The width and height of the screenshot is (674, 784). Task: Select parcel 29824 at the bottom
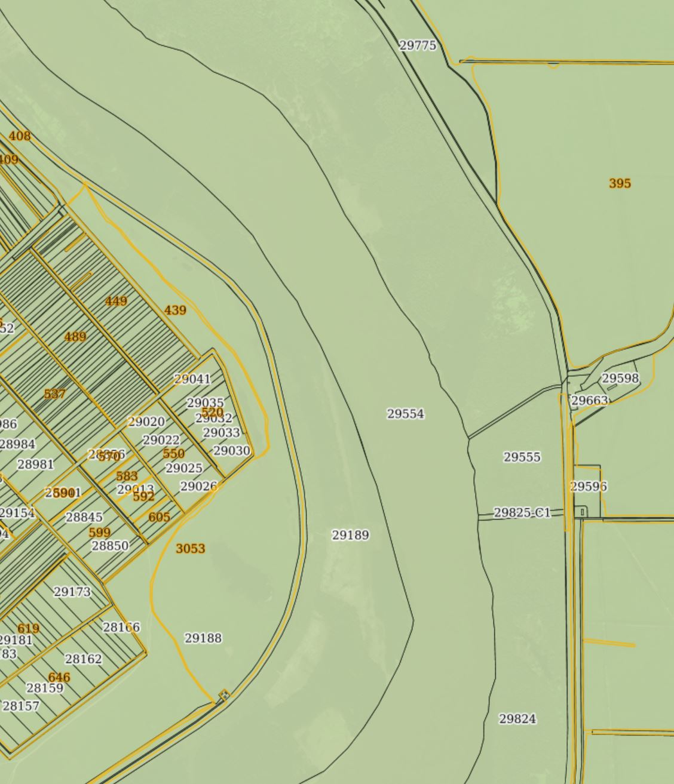[517, 718]
